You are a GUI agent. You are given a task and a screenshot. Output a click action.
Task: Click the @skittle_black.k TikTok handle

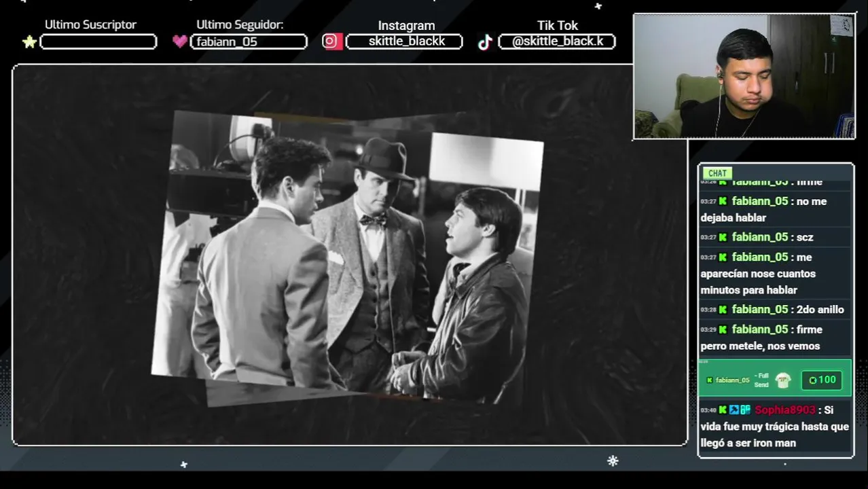click(557, 41)
